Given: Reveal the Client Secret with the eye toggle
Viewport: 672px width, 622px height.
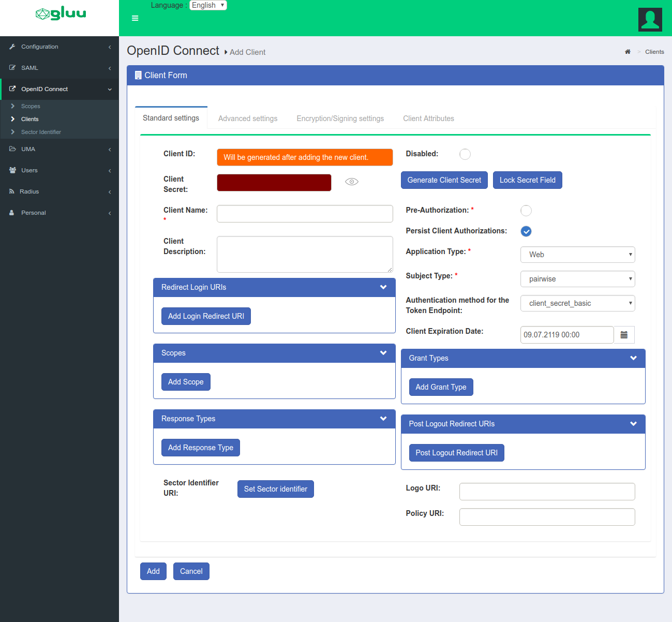Looking at the screenshot, I should pyautogui.click(x=351, y=182).
